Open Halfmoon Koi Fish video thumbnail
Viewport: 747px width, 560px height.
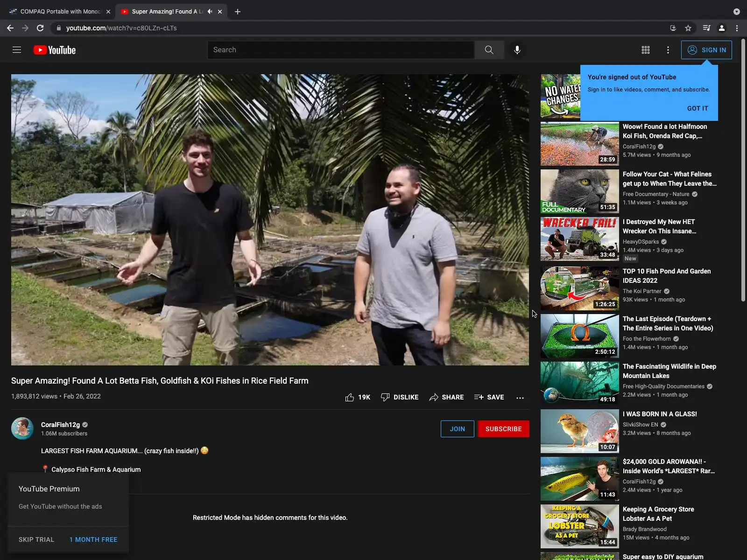pyautogui.click(x=580, y=144)
